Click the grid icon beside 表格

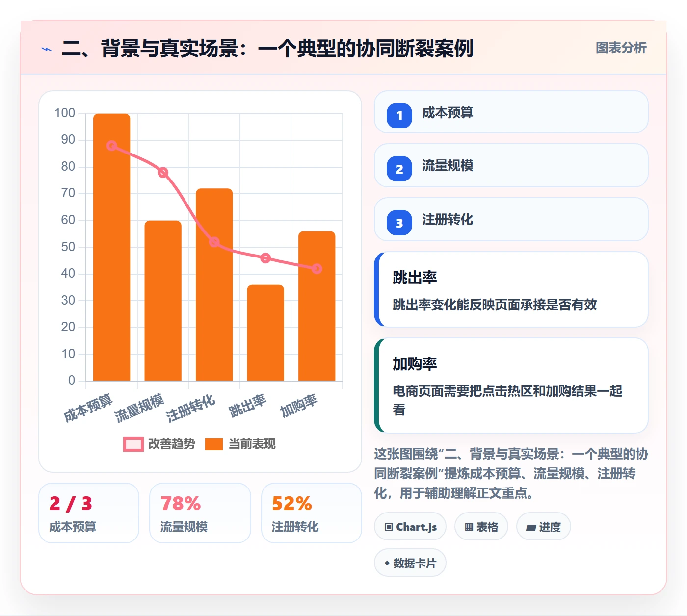(x=469, y=527)
